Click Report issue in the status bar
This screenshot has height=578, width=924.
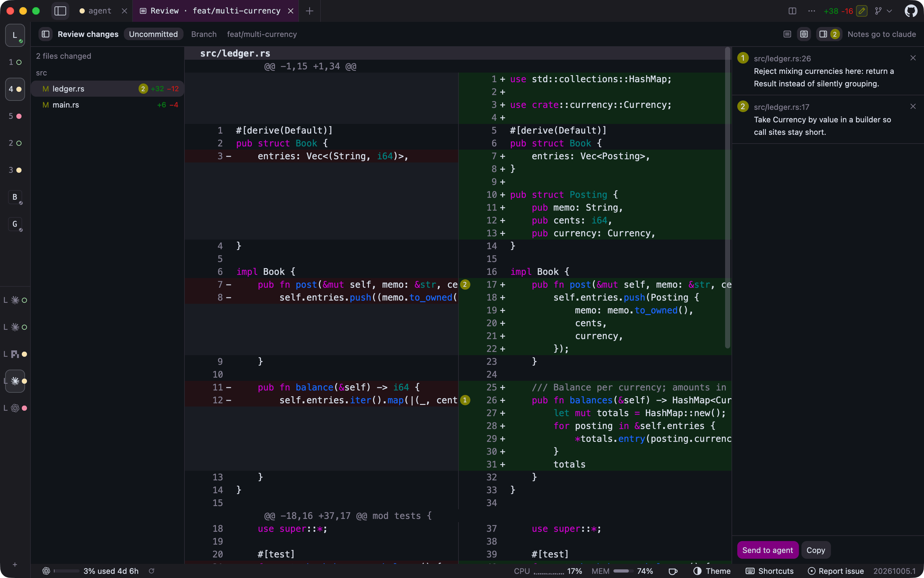(x=836, y=571)
